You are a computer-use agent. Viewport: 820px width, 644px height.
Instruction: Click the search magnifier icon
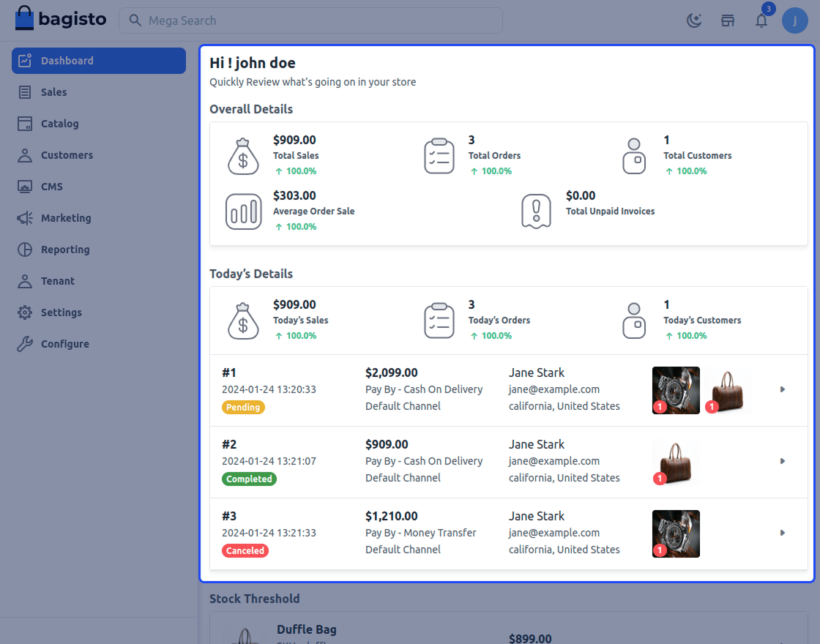[135, 20]
